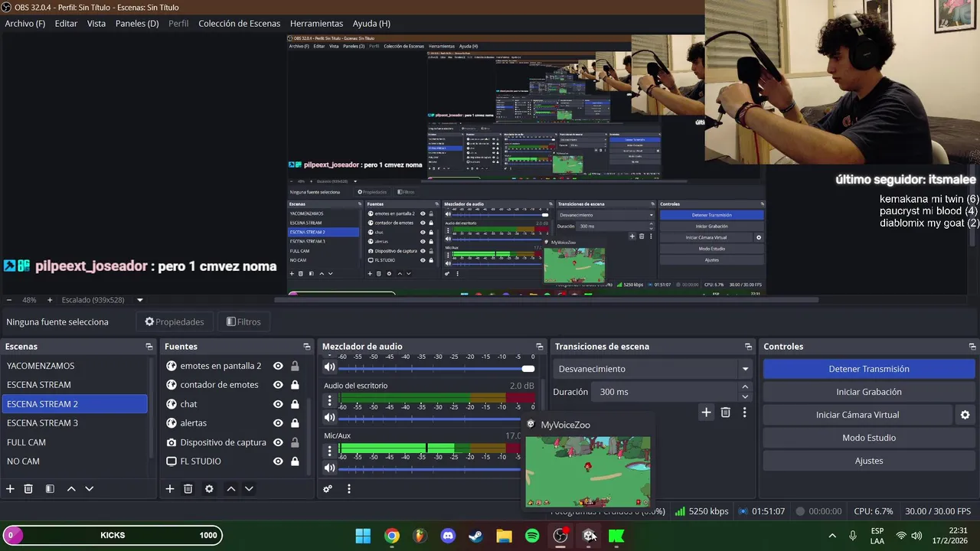Open advanced audio properties gears icon
980x551 pixels.
pos(328,488)
